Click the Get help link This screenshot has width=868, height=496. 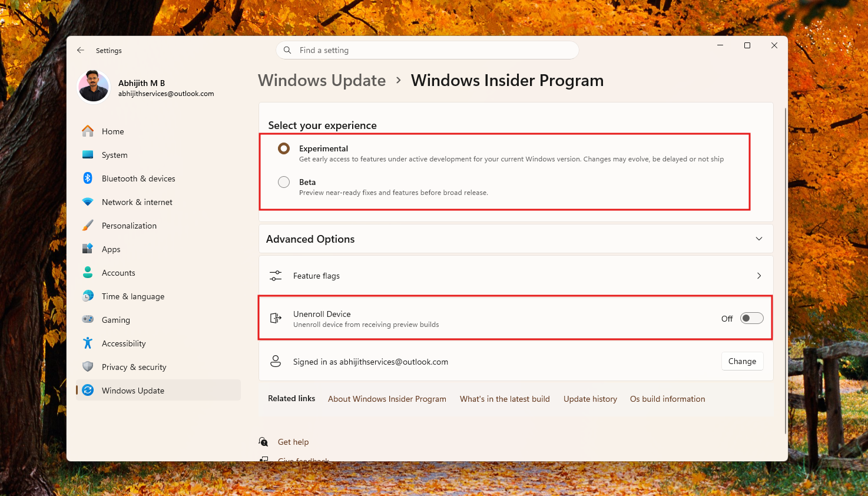click(x=293, y=442)
